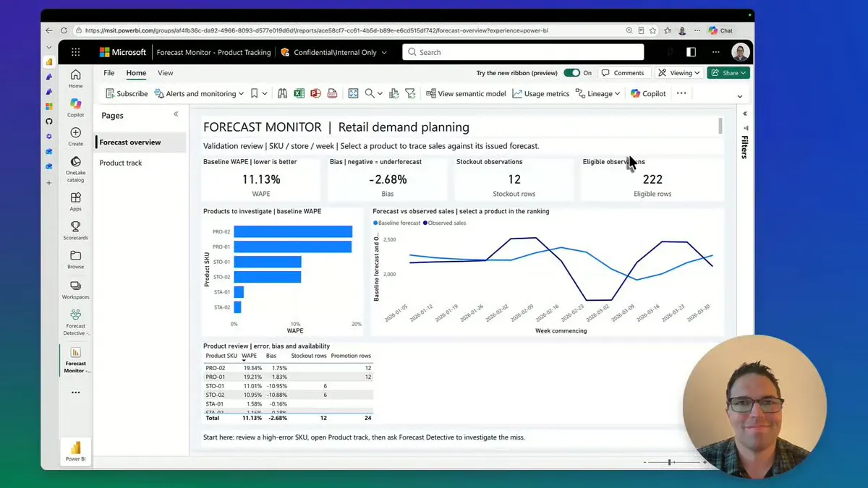Select the Home ribbon tab
This screenshot has height=488, width=868.
point(136,73)
